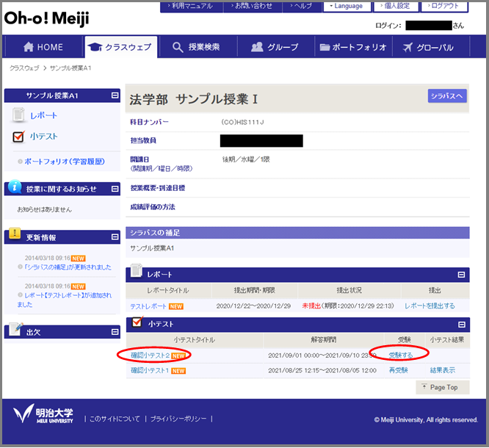
Task: Collapse the 更新情報 panel
Action: click(115, 237)
